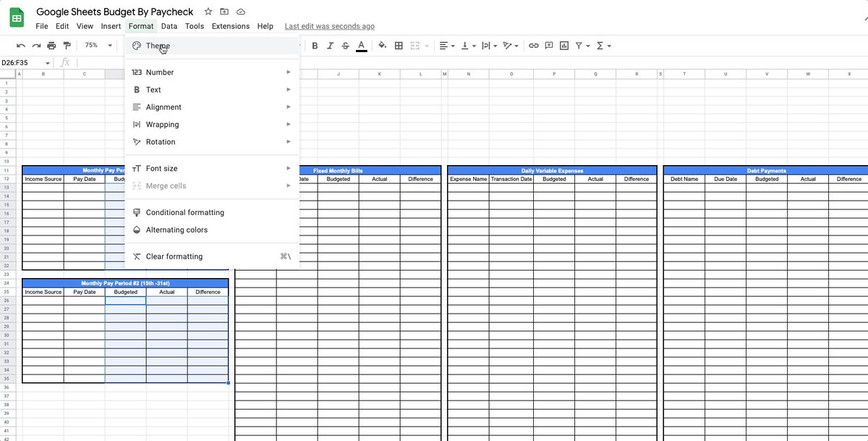Toggle strikethrough formatting

[345, 46]
